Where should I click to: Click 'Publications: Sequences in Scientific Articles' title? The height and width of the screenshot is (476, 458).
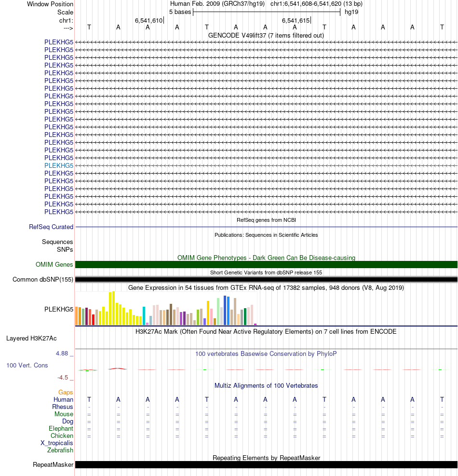click(266, 235)
